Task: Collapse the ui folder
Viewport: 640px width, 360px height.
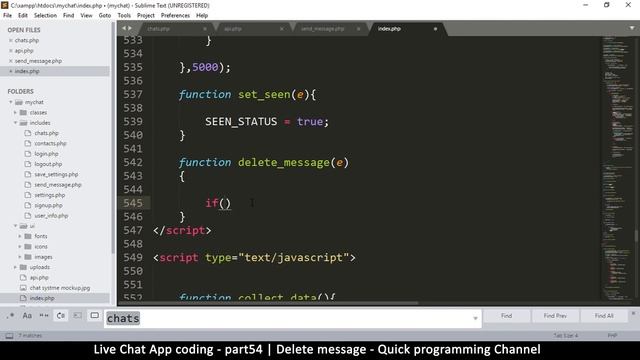Action: pos(16,226)
